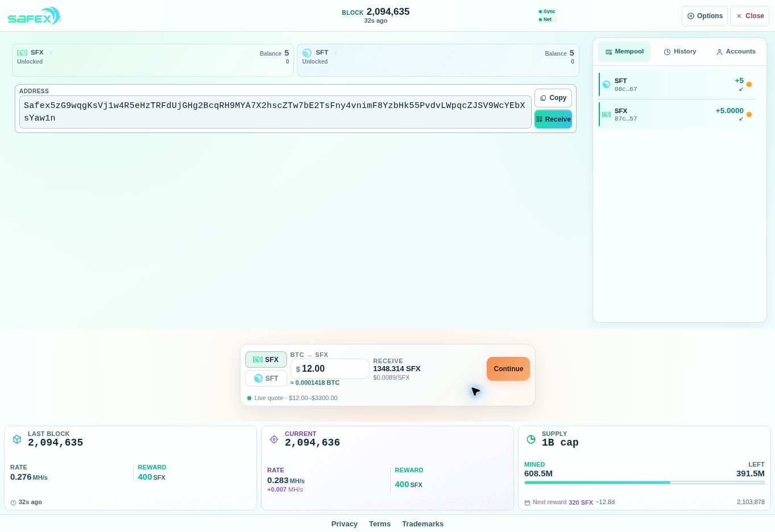The image size is (775, 532).
Task: Click the Sync status indicator
Action: [547, 11]
